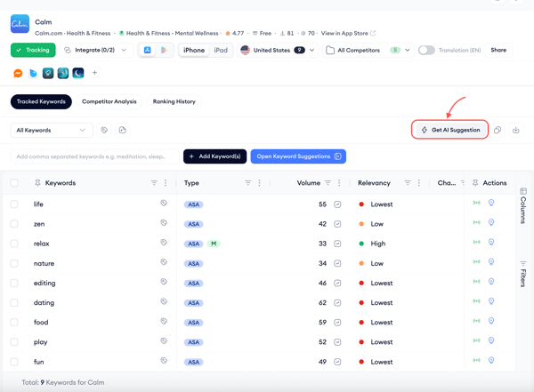This screenshot has height=392, width=534.
Task: Click the green Tracking button
Action: (33, 50)
